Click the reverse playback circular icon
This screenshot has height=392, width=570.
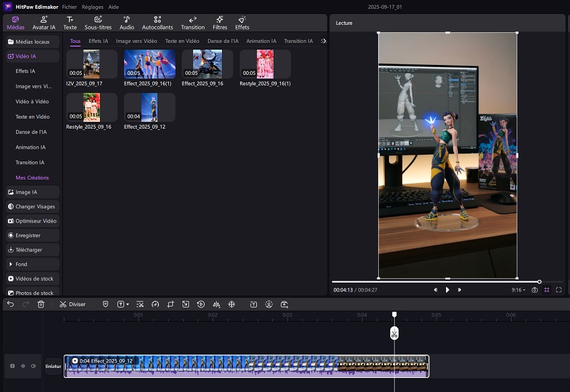tap(201, 304)
